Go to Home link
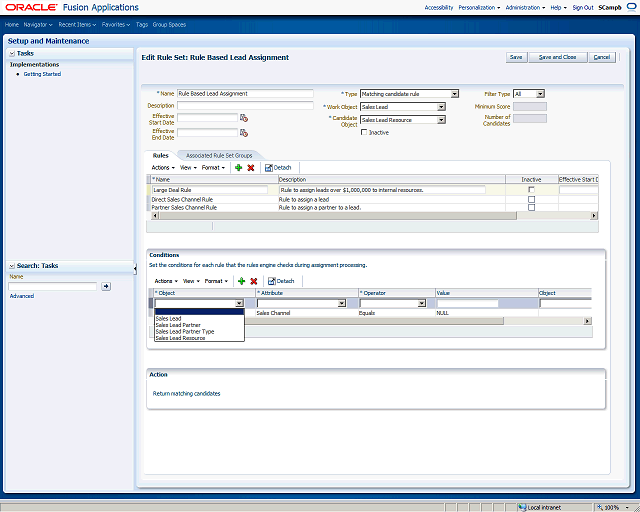The width and height of the screenshot is (640, 512). pos(11,24)
